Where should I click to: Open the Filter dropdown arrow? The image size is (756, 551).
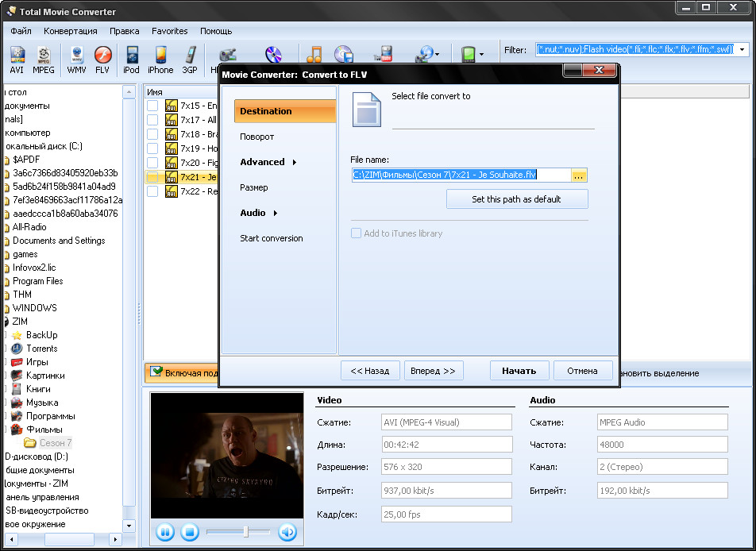742,50
